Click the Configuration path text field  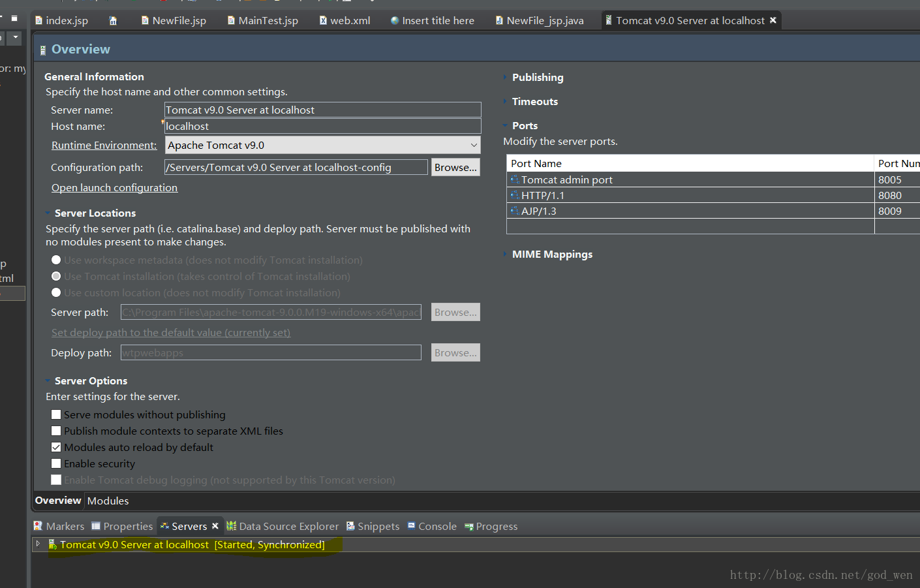click(x=296, y=167)
